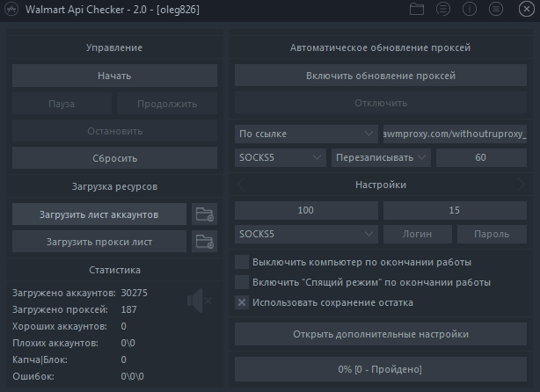Click the proxy URL input field
The width and height of the screenshot is (540, 392).
pos(455,134)
